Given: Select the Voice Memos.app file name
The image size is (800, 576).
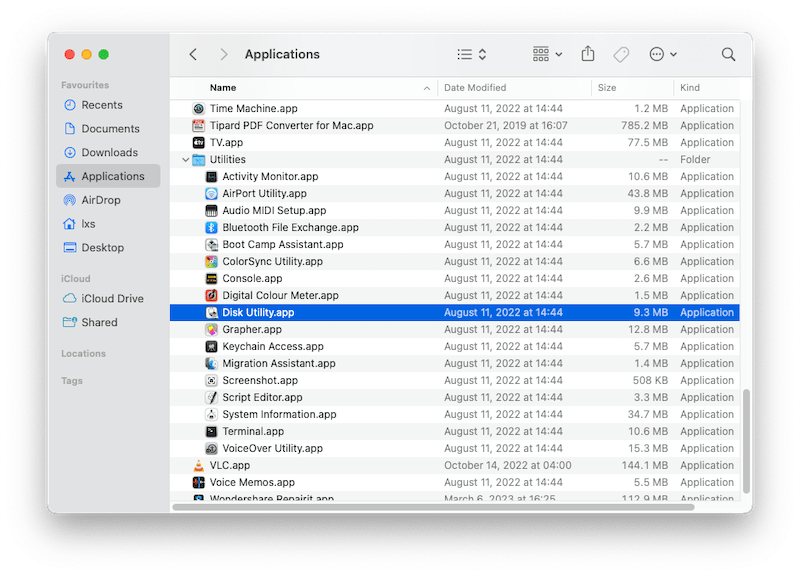Looking at the screenshot, I should click(x=252, y=482).
